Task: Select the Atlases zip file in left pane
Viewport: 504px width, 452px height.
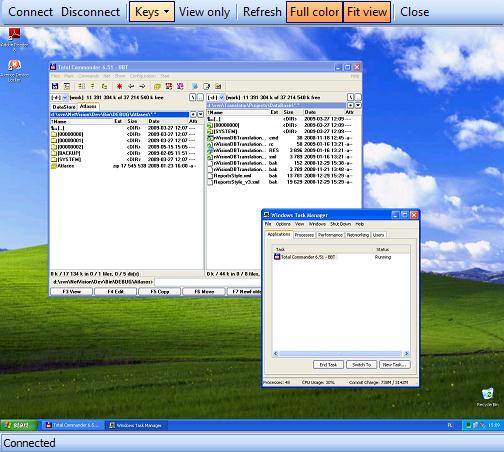Action: (x=123, y=166)
